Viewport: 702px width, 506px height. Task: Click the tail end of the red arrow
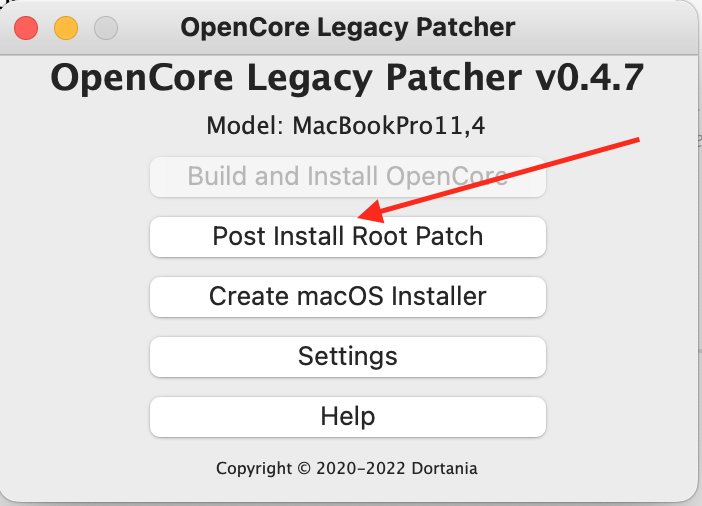(638, 140)
